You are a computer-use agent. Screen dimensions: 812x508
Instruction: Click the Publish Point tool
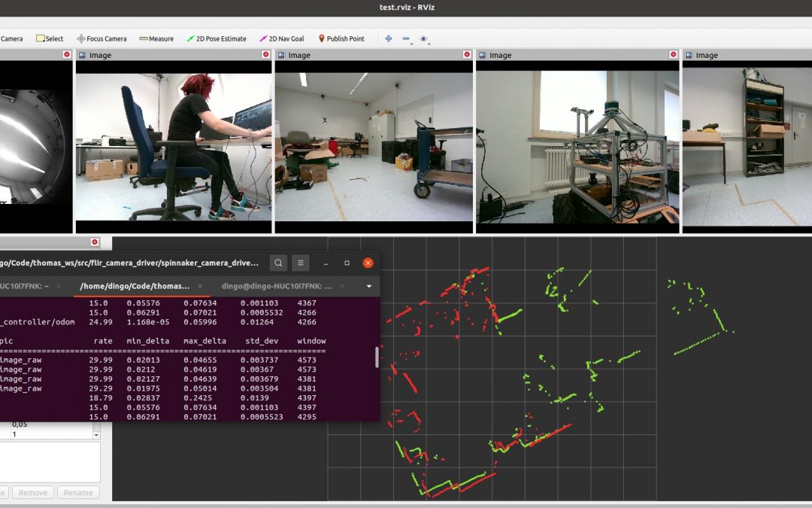(341, 38)
